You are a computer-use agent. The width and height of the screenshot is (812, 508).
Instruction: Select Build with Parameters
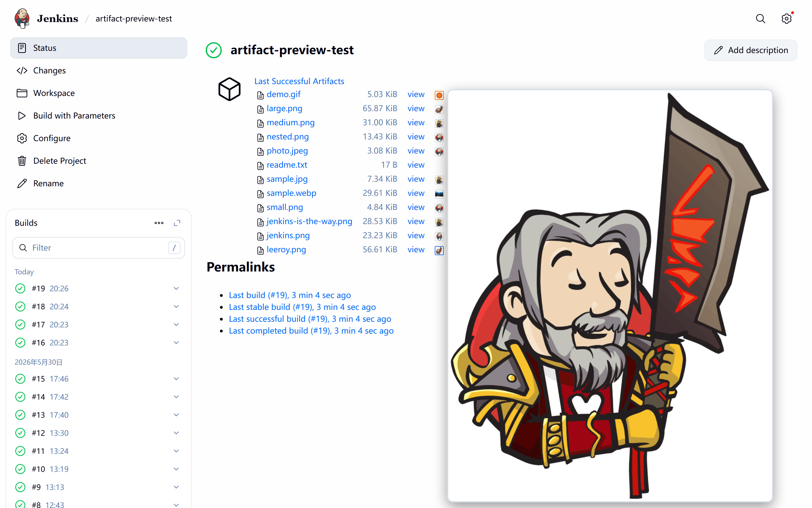[99, 116]
